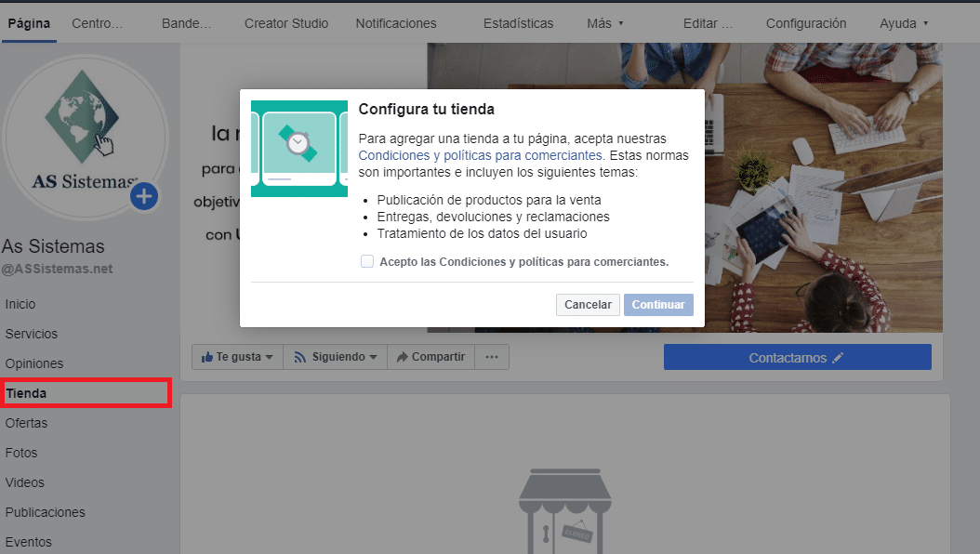980x554 pixels.
Task: Click the watch illustration in the dialog
Action: coord(298,143)
